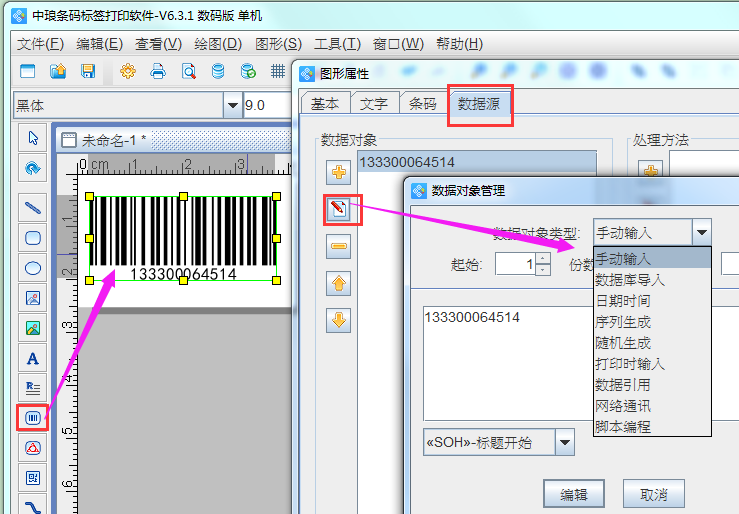This screenshot has width=739, height=514.
Task: Expand the «SOH»-标题开始 dropdown
Action: (565, 442)
